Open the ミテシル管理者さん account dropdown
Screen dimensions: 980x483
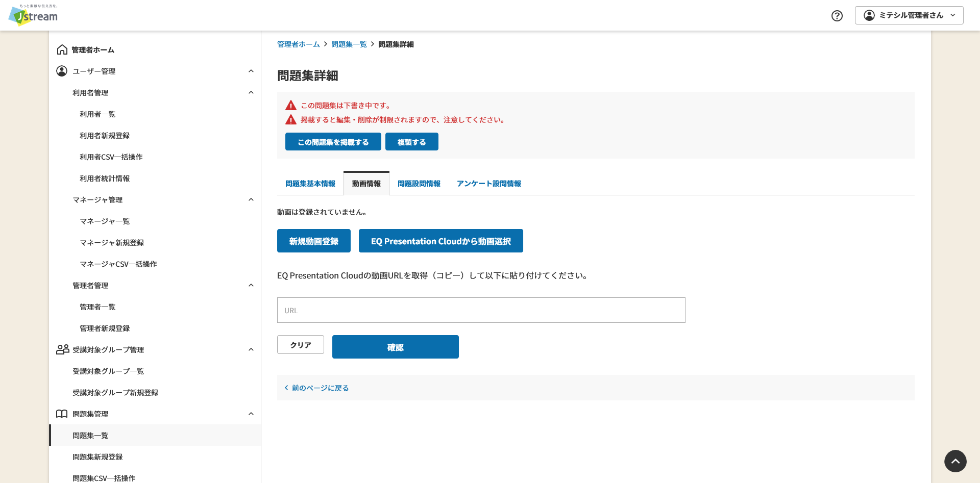909,15
